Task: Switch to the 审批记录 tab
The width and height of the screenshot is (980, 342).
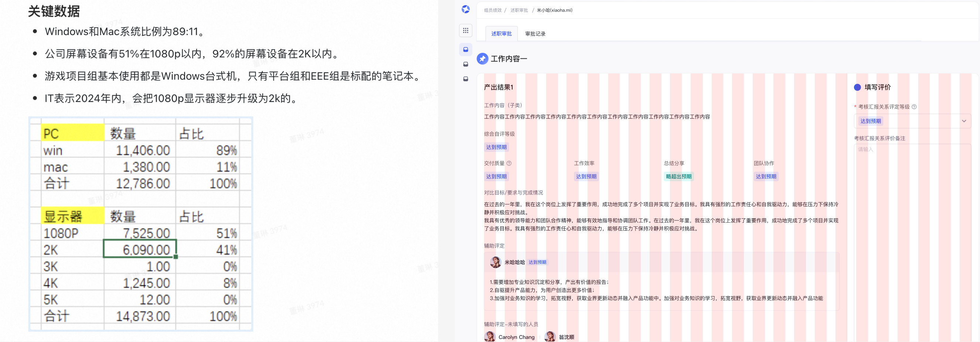Action: (x=535, y=34)
